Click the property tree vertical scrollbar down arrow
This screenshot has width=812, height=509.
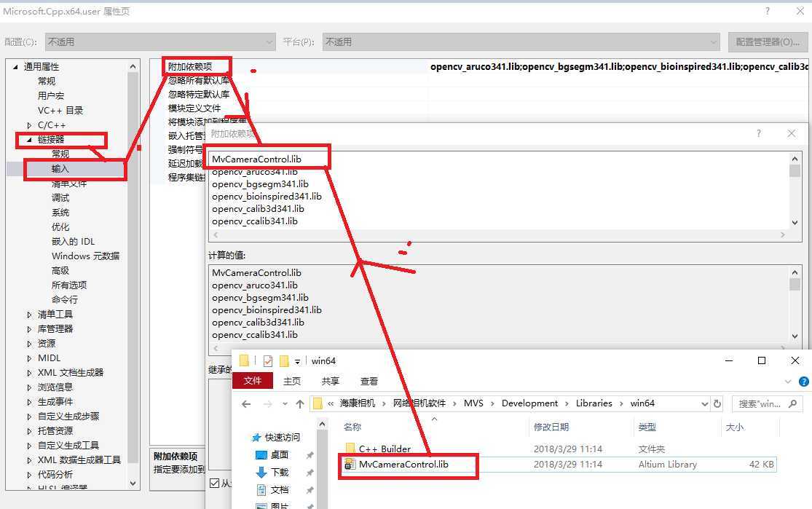pyautogui.click(x=133, y=483)
